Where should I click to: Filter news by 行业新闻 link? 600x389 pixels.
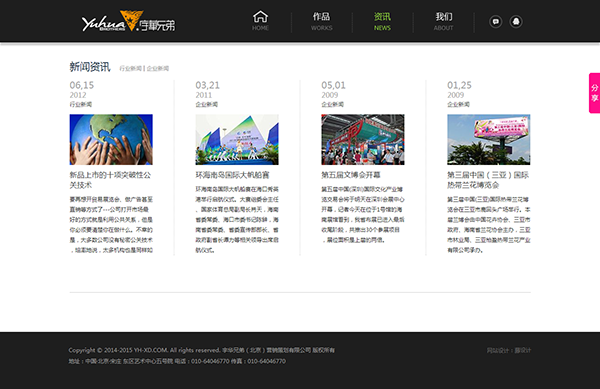pos(130,68)
